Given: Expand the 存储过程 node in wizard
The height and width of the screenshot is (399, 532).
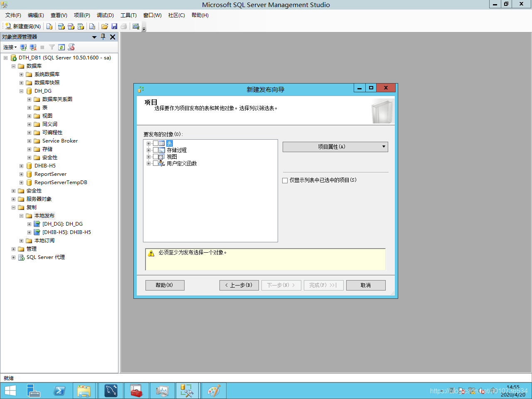Looking at the screenshot, I should coord(148,150).
